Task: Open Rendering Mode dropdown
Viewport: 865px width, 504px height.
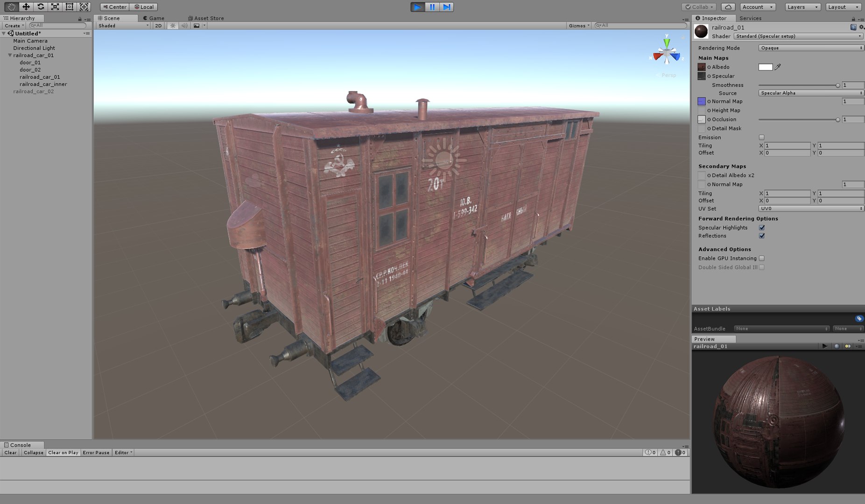Action: (x=811, y=48)
